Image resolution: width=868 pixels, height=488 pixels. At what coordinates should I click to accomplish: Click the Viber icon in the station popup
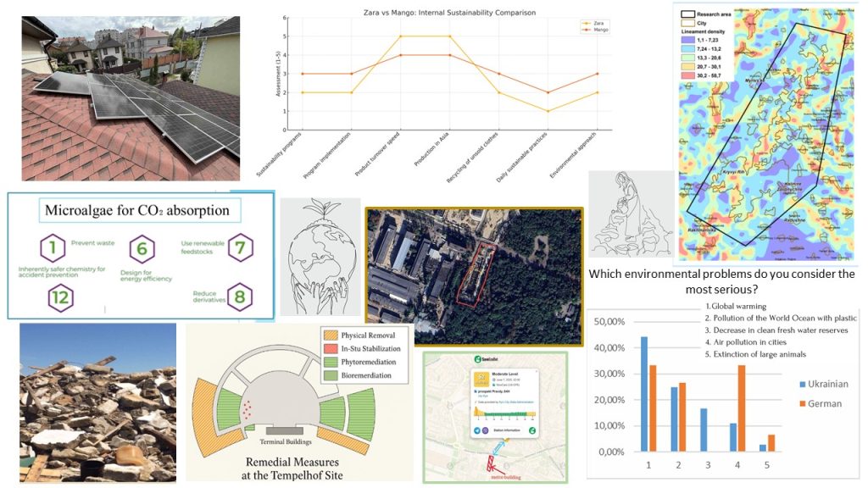pos(486,430)
